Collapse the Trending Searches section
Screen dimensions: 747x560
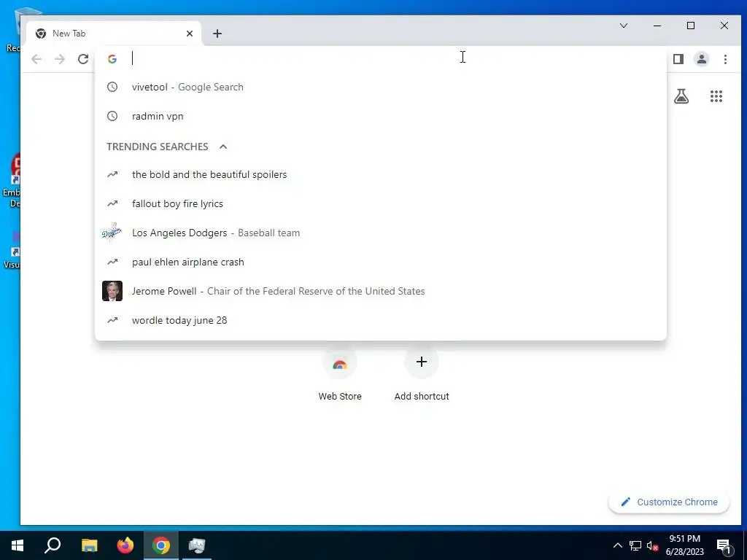click(x=223, y=147)
